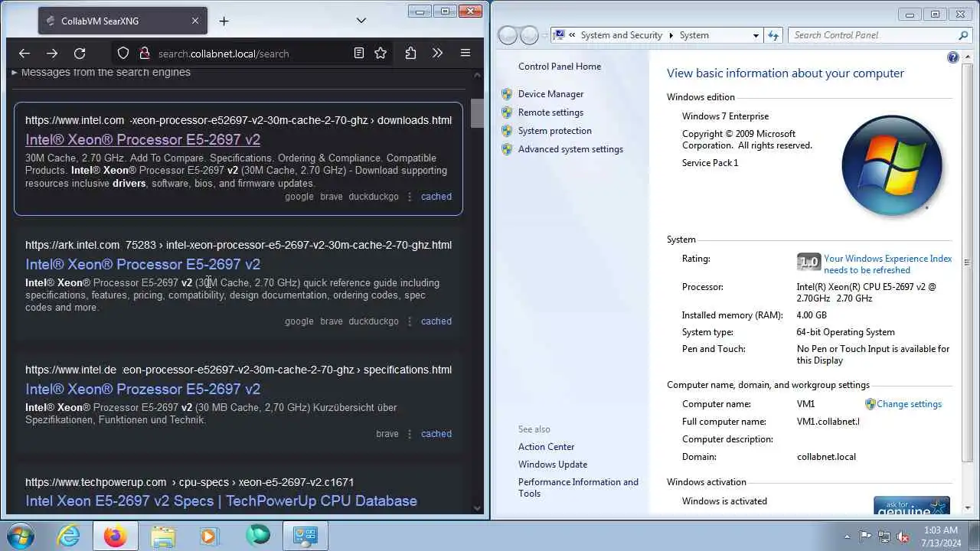The height and width of the screenshot is (551, 980).
Task: Click the Control Panel help question icon
Action: (953, 57)
